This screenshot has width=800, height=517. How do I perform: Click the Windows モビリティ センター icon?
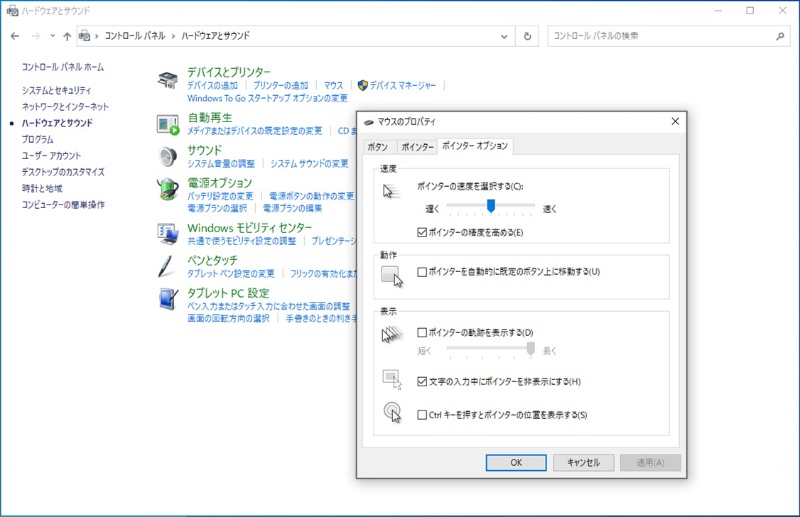(x=168, y=234)
